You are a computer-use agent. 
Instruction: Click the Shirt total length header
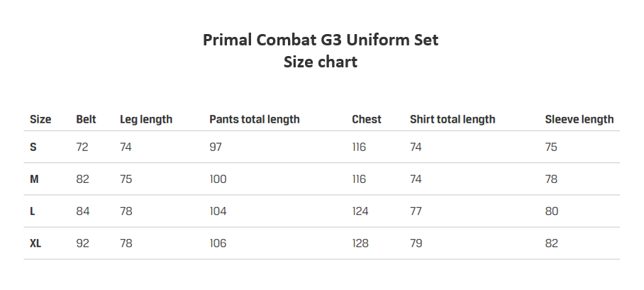pos(453,119)
